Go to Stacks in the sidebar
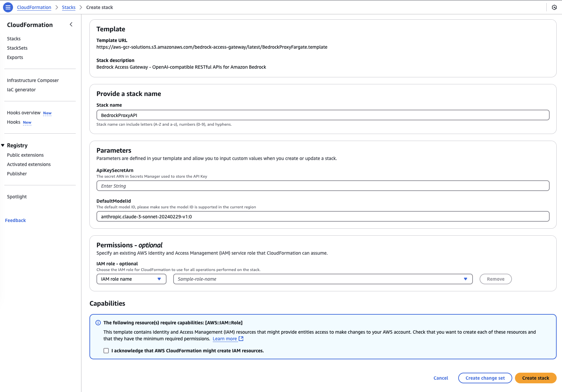 coord(14,39)
